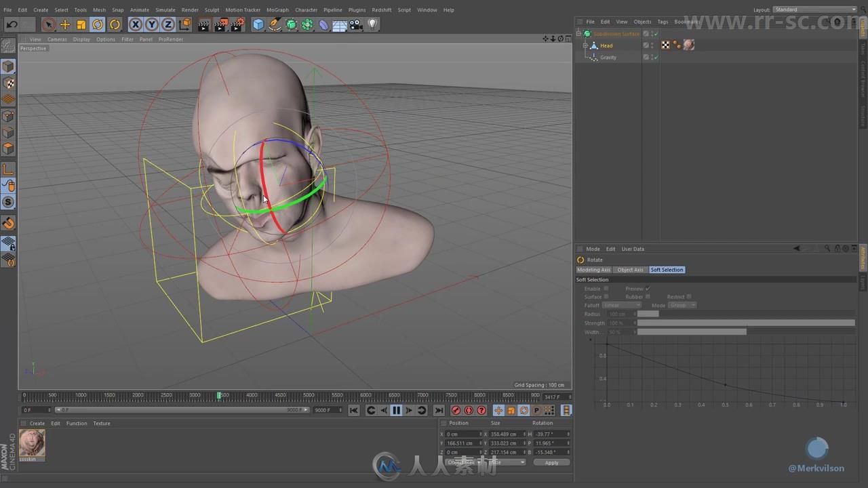The width and height of the screenshot is (868, 488).
Task: Open the Objects menu in Object Manager
Action: point(642,22)
